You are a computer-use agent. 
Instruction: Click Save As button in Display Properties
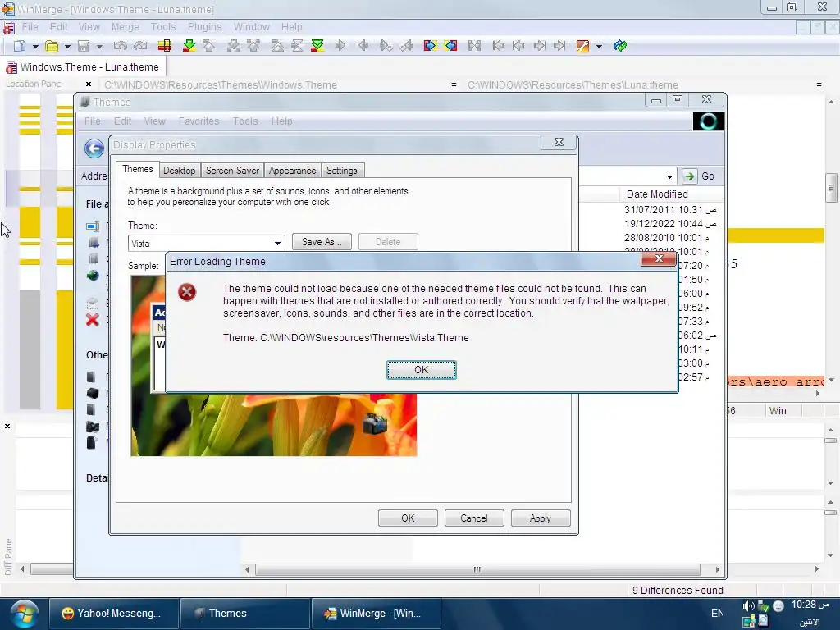(322, 242)
